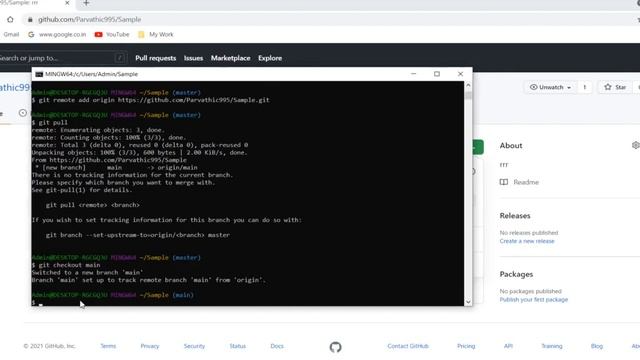This screenshot has width=640, height=360.
Task: Open Status footer link
Action: tap(238, 346)
